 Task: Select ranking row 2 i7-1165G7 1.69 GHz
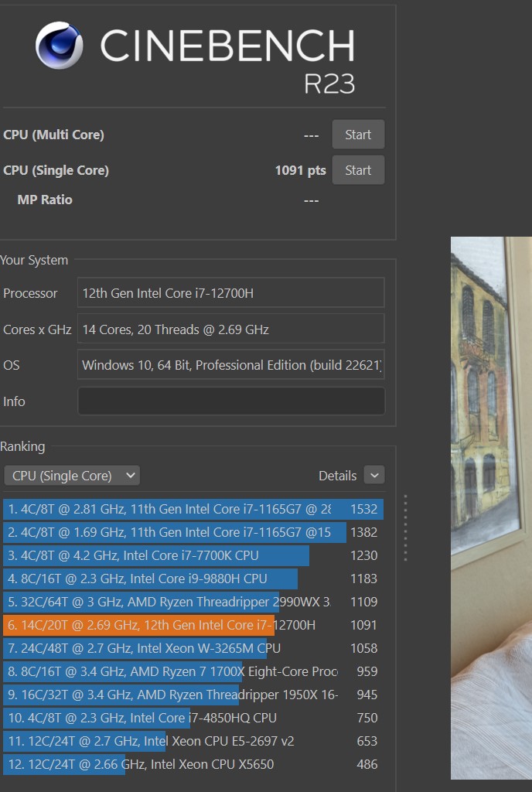pos(193,532)
